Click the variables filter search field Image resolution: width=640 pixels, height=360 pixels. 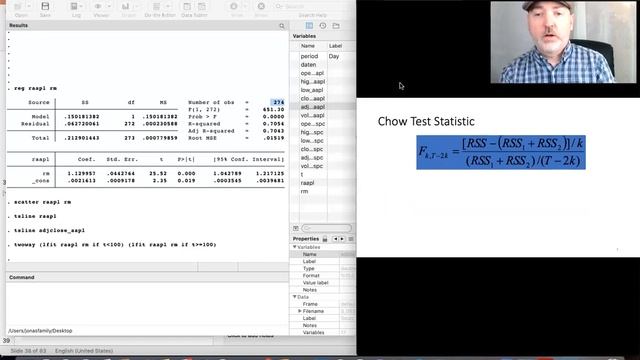(x=327, y=228)
